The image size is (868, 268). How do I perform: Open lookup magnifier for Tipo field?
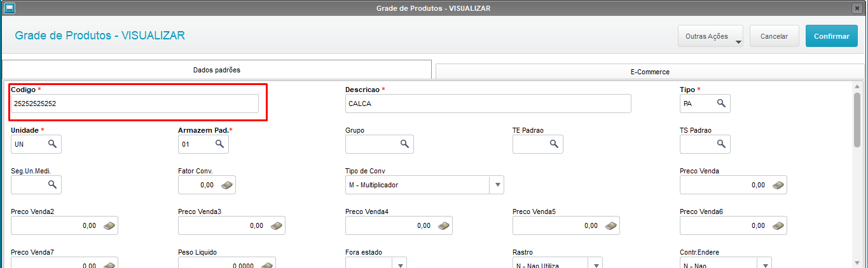point(721,103)
